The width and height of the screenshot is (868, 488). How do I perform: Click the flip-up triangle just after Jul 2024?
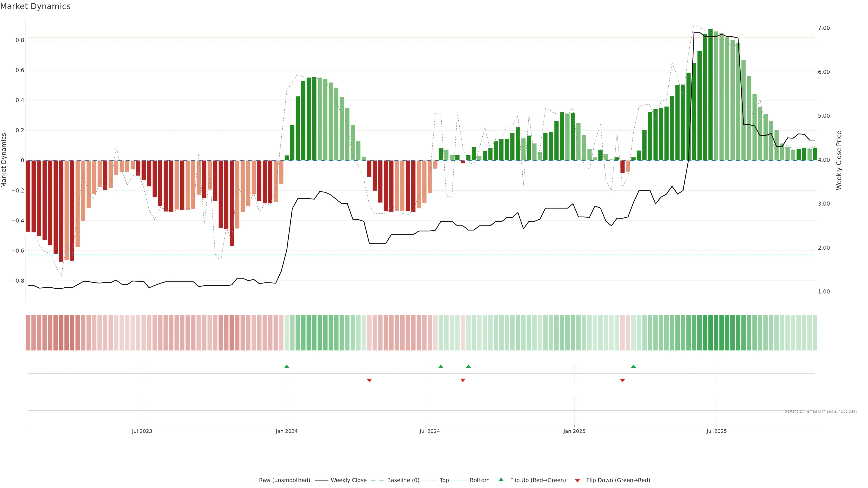441,366
